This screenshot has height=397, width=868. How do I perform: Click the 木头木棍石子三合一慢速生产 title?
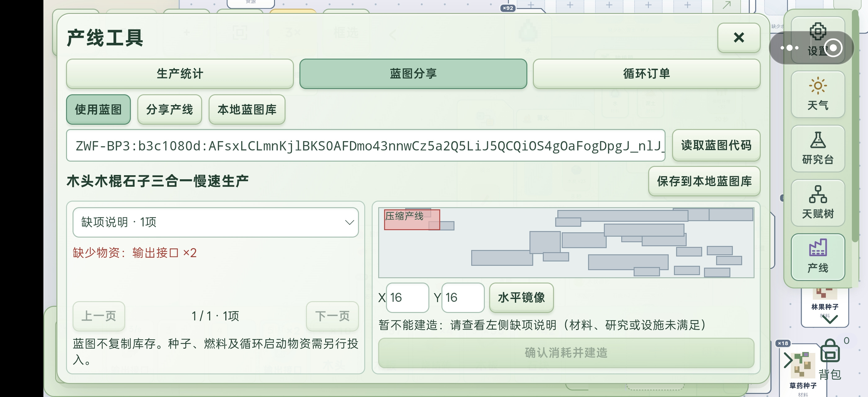[157, 181]
